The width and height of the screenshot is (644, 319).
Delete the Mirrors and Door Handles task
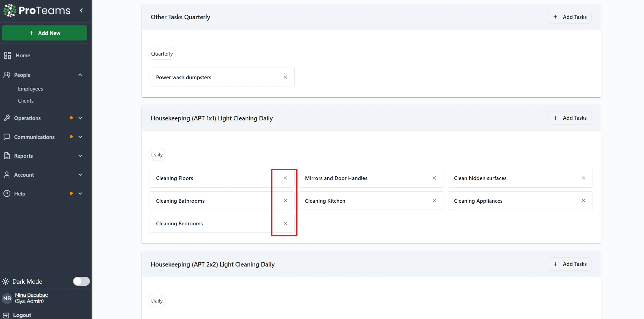pyautogui.click(x=434, y=178)
